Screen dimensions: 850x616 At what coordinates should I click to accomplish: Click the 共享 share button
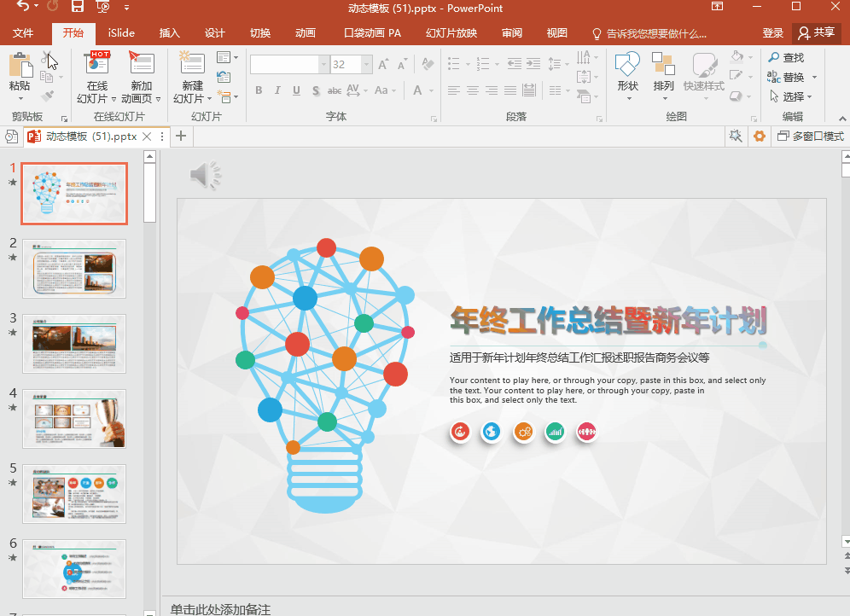click(x=816, y=33)
